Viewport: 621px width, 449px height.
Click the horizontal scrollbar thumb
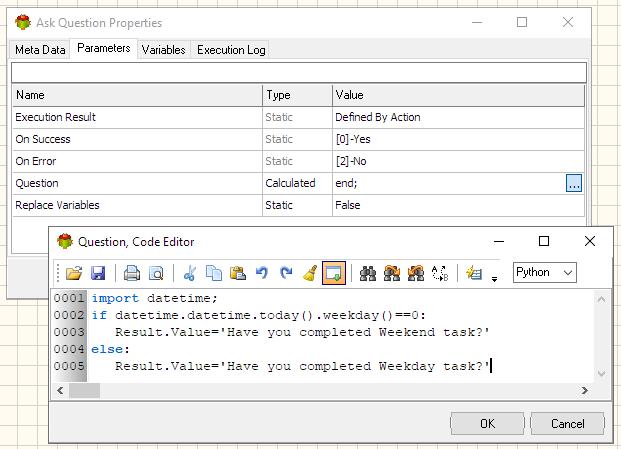(84, 391)
